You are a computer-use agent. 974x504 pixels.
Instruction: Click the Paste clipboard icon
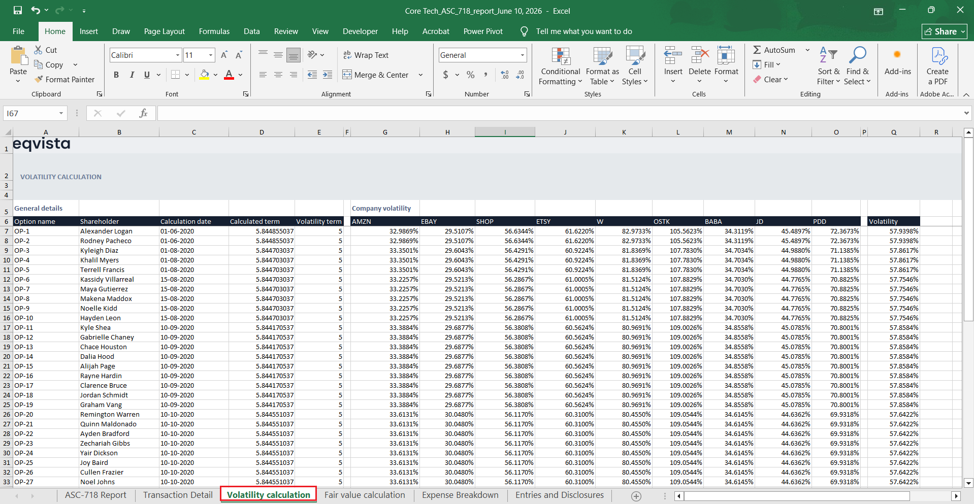pyautogui.click(x=19, y=56)
